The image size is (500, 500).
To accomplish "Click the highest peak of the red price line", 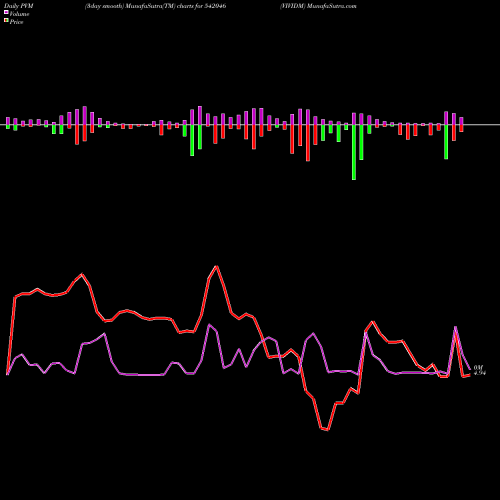I will click(x=217, y=267).
